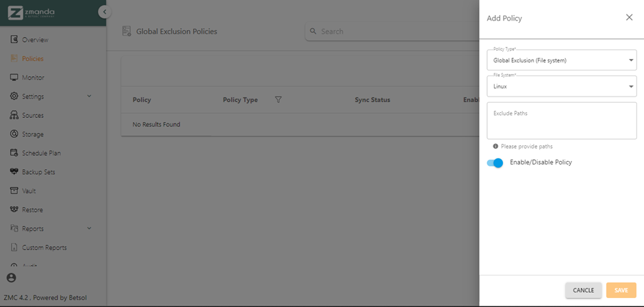Click the Restore icon in sidebar
644x307 pixels.
14,210
